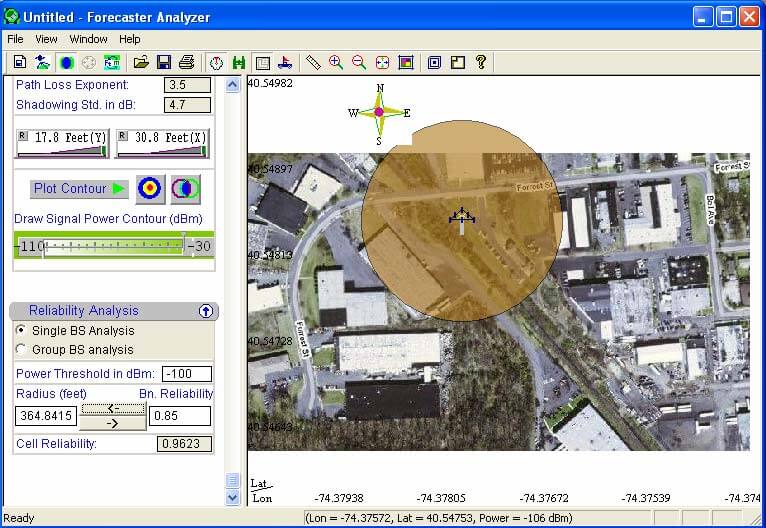The image size is (766, 528).
Task: Click the terrain landscape toolbar icon
Action: point(43,63)
